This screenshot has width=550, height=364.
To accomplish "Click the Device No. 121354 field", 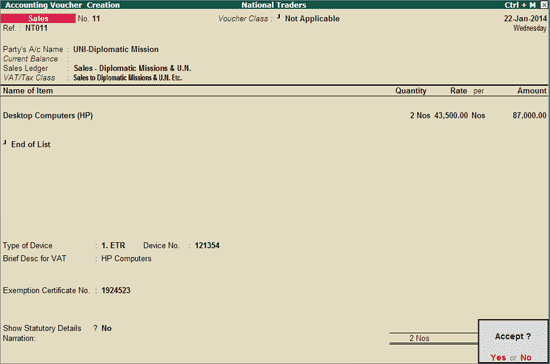I will click(207, 245).
